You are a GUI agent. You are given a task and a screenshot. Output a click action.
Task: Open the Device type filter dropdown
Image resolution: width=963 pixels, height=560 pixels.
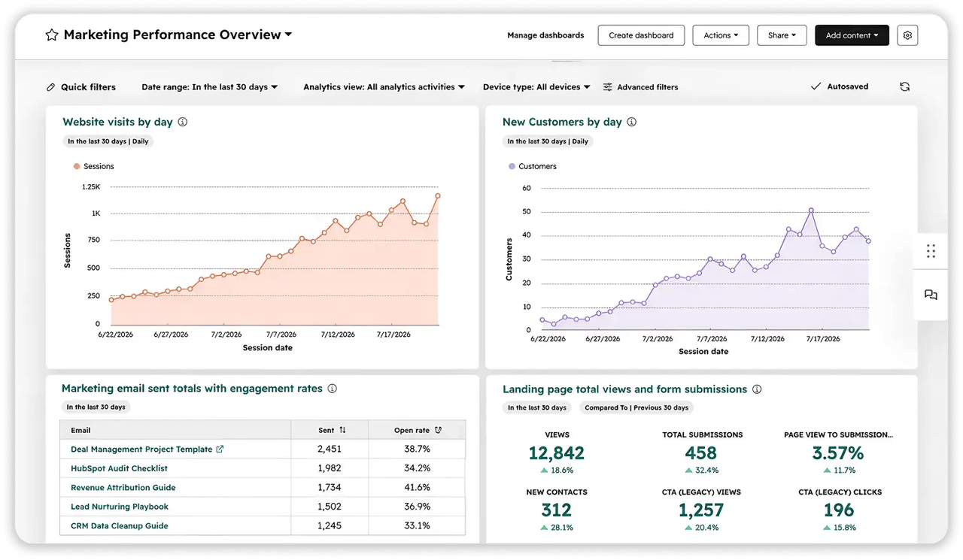coord(536,87)
